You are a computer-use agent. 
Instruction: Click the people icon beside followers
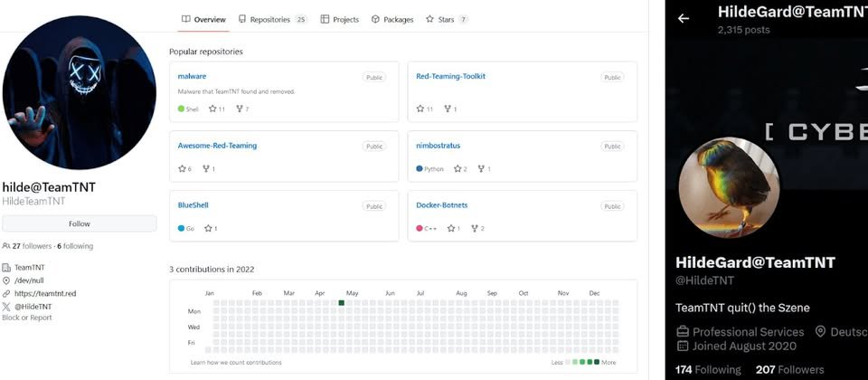(x=6, y=245)
